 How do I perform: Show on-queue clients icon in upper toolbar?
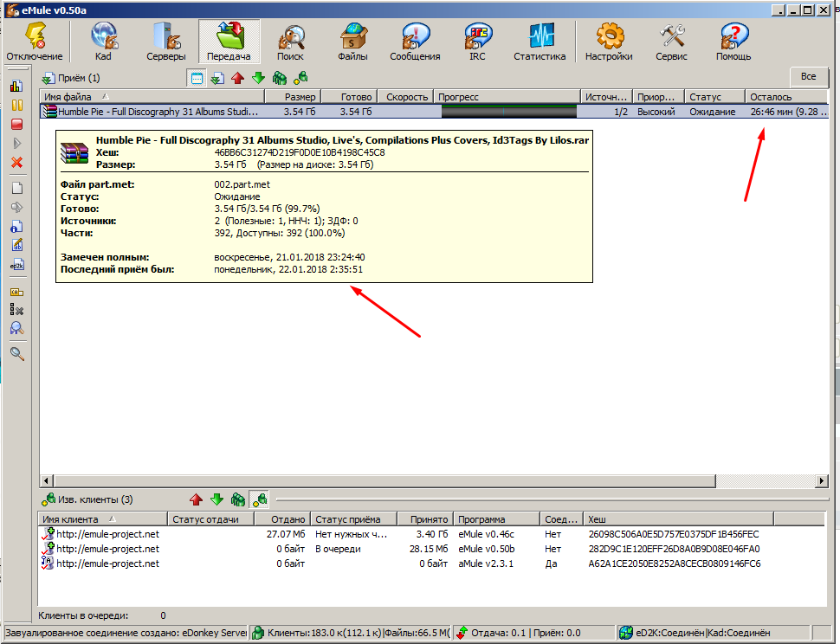[x=280, y=78]
